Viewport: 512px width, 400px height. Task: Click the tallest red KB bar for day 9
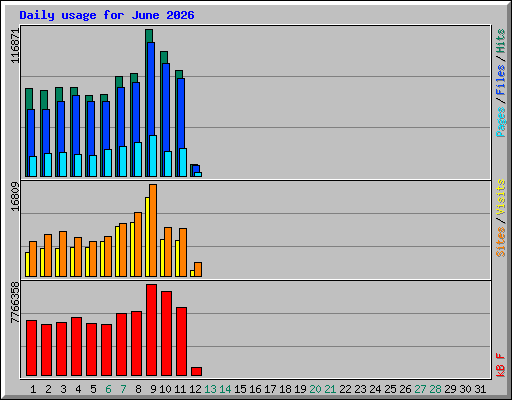click(151, 330)
